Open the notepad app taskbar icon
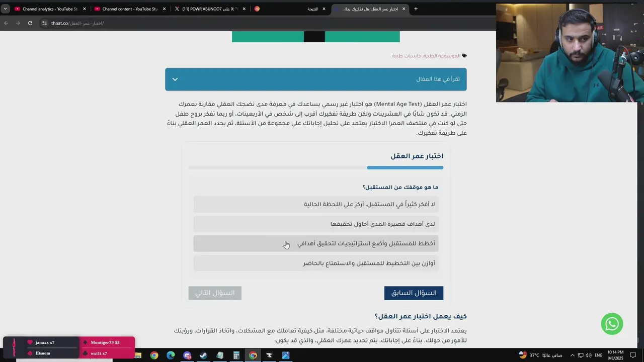 [x=220, y=355]
